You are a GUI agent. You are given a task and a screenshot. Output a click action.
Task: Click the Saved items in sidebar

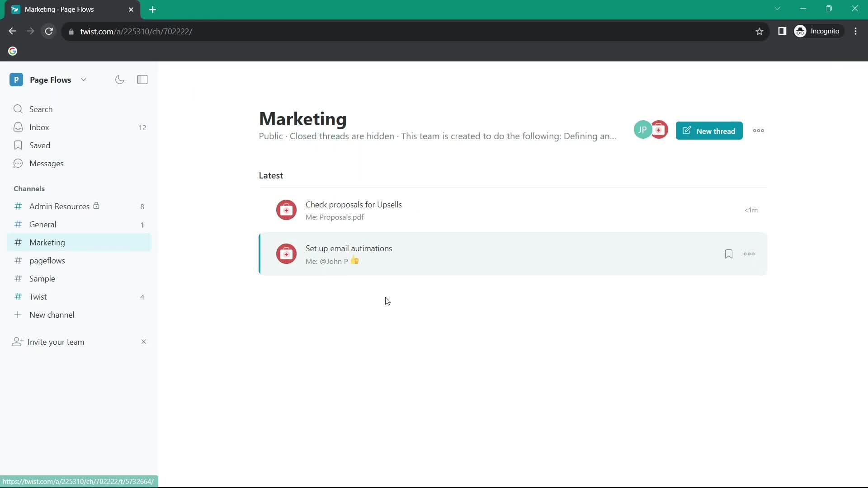click(x=39, y=145)
